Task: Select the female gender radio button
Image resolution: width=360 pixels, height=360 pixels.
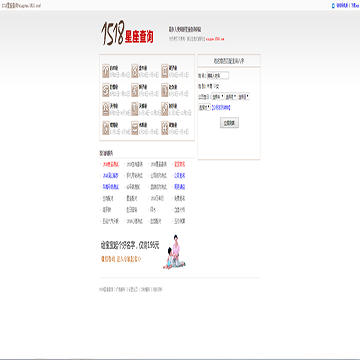Action: pyautogui.click(x=215, y=86)
